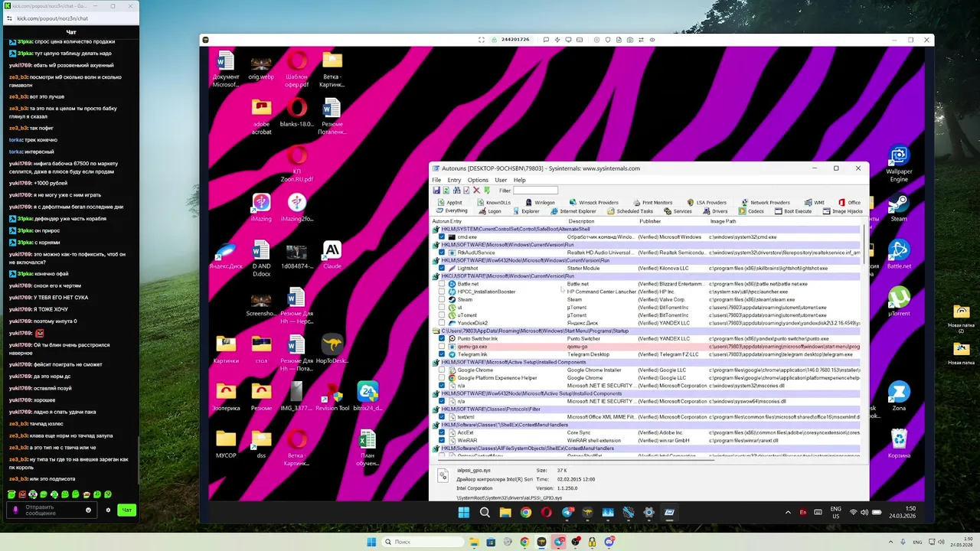Select the Google Platform Experience Helper row
The image size is (980, 551).
[x=647, y=378]
